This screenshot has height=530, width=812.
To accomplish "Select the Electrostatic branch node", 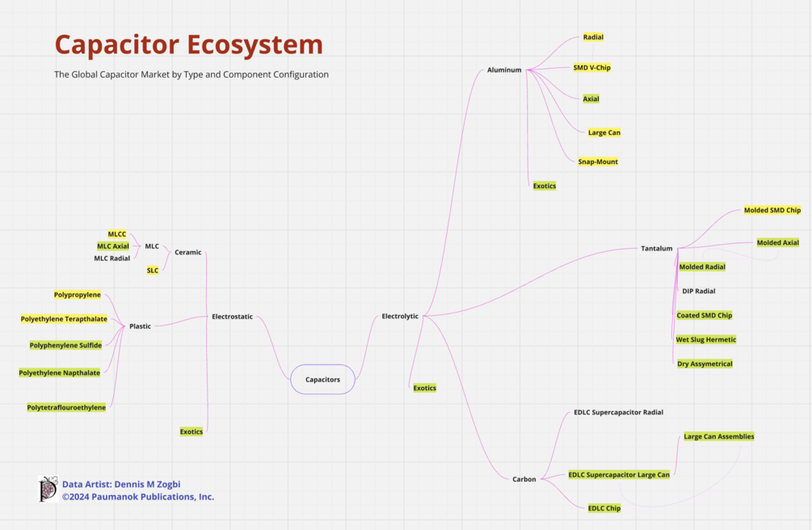I will [x=232, y=317].
